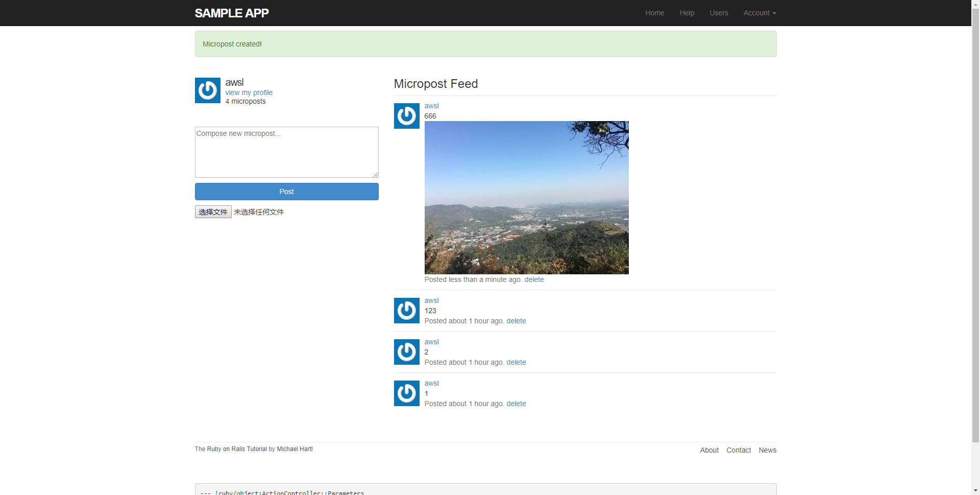Image resolution: width=980 pixels, height=495 pixels.
Task: Click the 'Posted less than a minute ago' timestamp
Action: click(x=473, y=279)
